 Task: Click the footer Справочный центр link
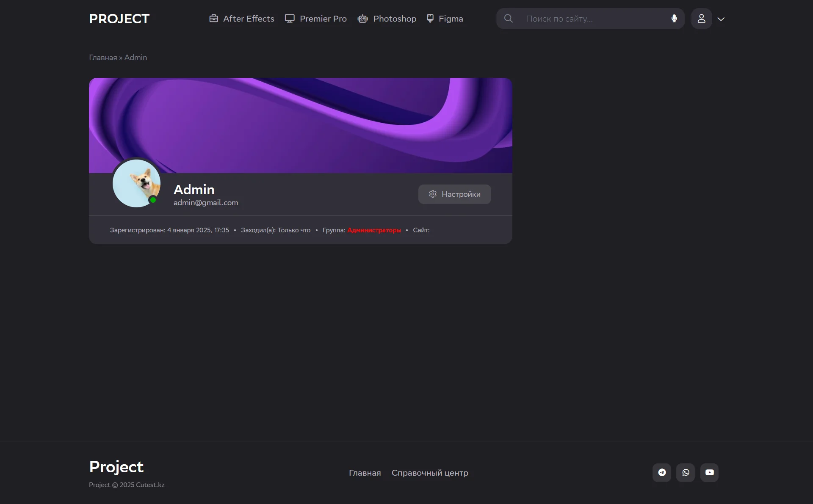coord(429,473)
